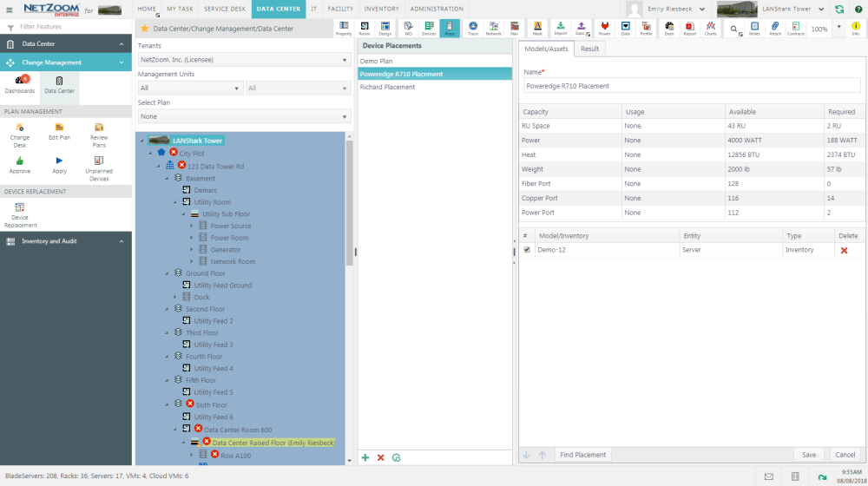Open the Contracts toolbar icon
868x486 pixels.
coord(795,29)
